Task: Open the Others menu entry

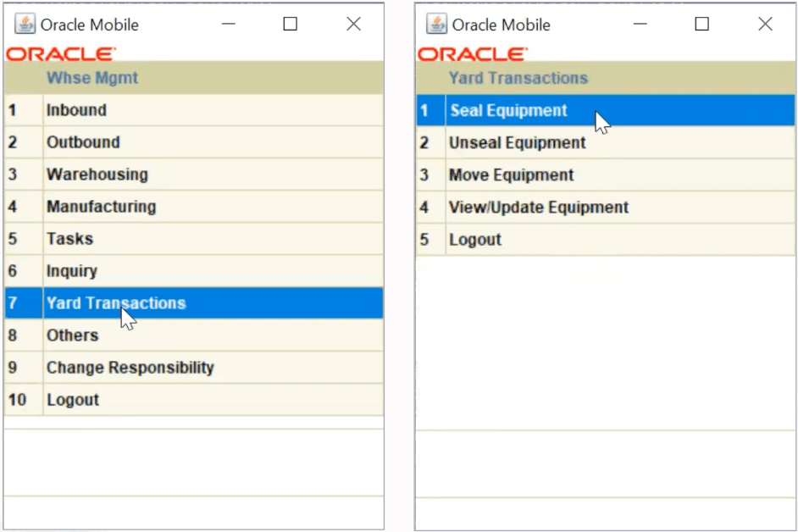Action: tap(194, 335)
